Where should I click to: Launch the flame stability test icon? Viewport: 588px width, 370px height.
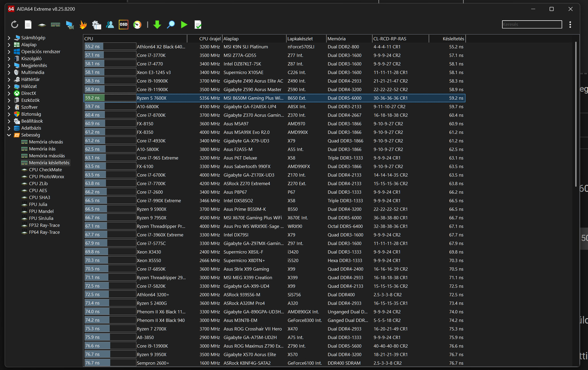[83, 24]
